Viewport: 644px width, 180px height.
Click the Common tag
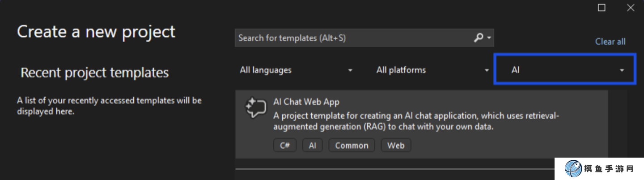[x=352, y=146]
